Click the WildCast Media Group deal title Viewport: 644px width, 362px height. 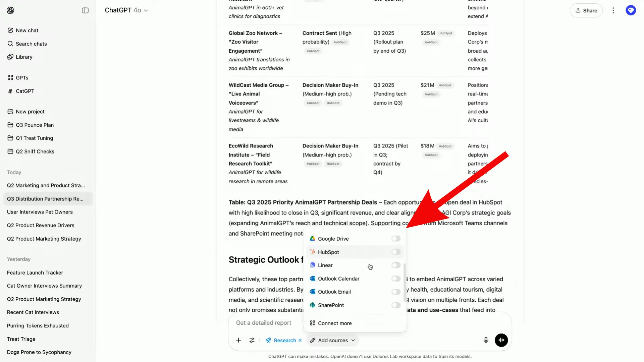(259, 94)
